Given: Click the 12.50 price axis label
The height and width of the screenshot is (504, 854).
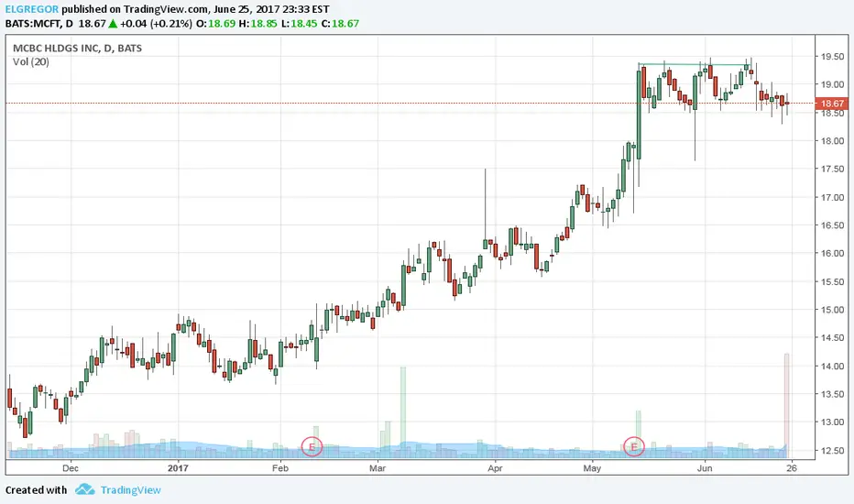Looking at the screenshot, I should (832, 451).
